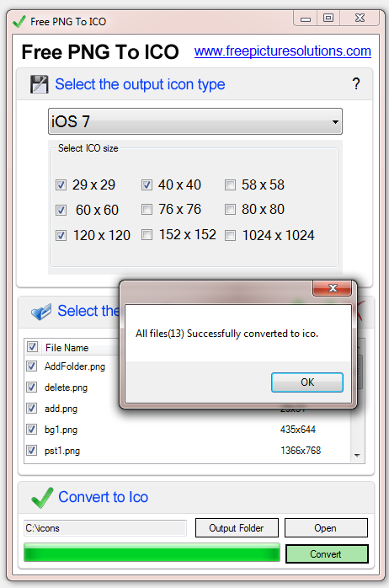The height and width of the screenshot is (588, 389).
Task: Minimize the Free PNG To ICO window
Action: [x=306, y=19]
